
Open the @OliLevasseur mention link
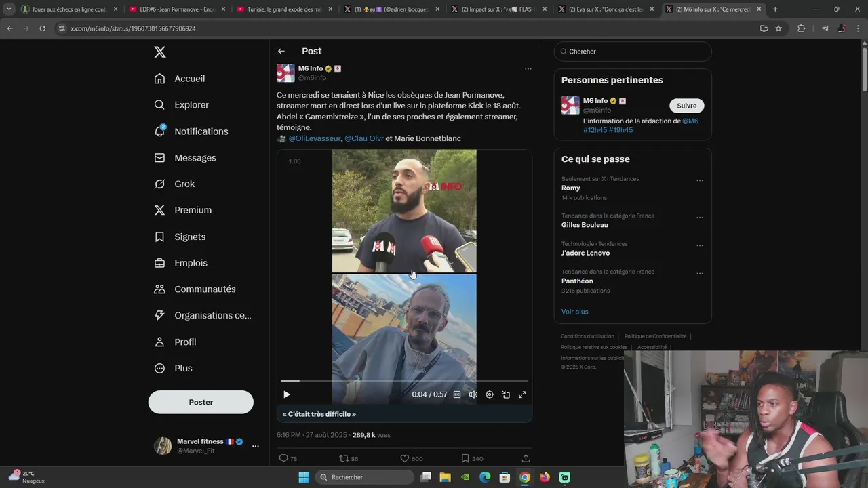[x=315, y=138]
